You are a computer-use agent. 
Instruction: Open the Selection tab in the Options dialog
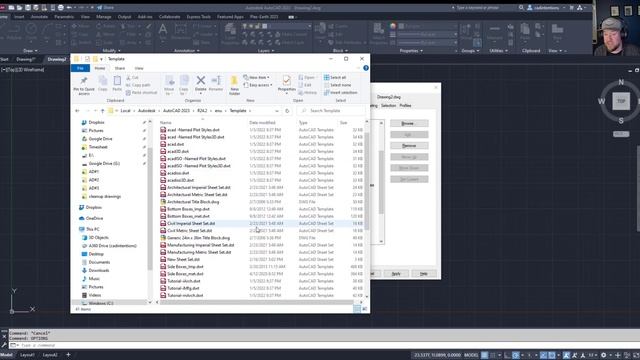389,105
